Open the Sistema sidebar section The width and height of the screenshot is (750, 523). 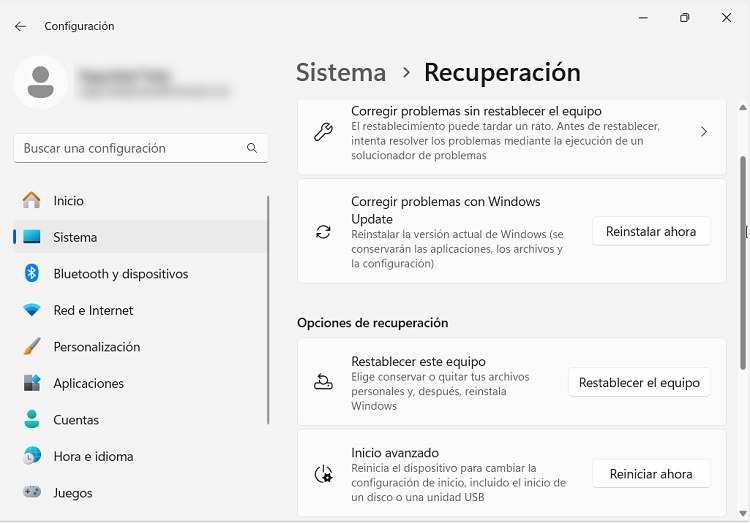coord(76,237)
